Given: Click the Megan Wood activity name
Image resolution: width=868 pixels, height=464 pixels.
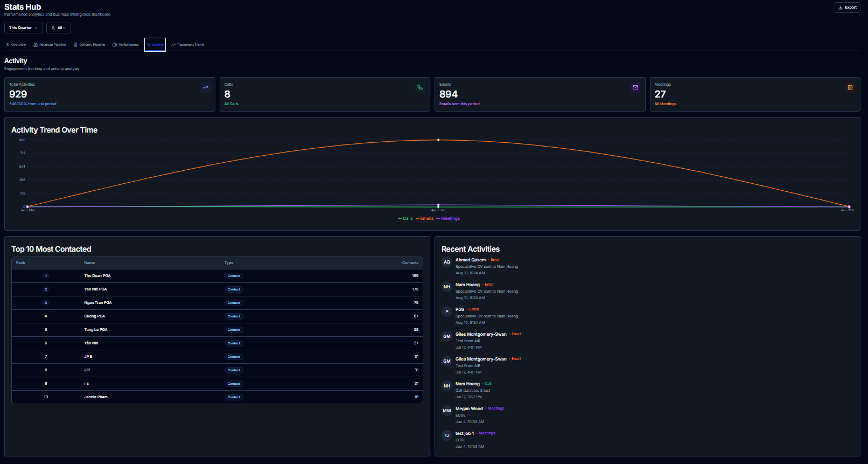Looking at the screenshot, I should 469,408.
